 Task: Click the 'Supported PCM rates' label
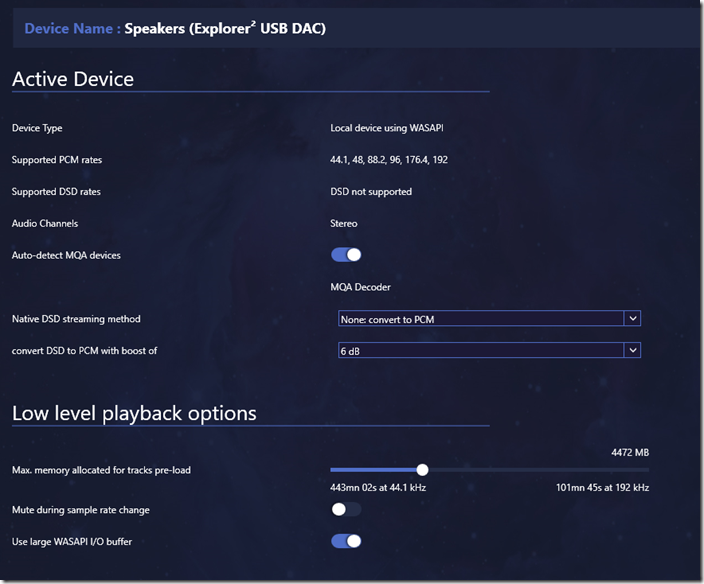coord(57,160)
